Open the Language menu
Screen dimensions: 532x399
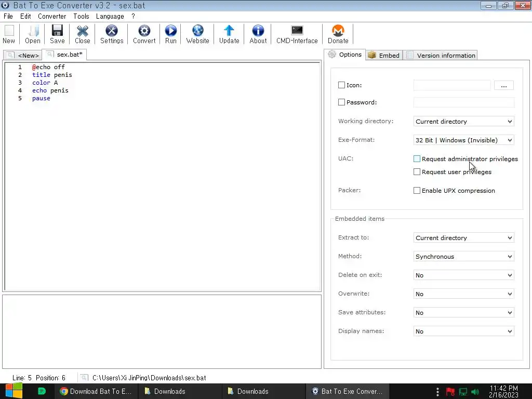110,16
